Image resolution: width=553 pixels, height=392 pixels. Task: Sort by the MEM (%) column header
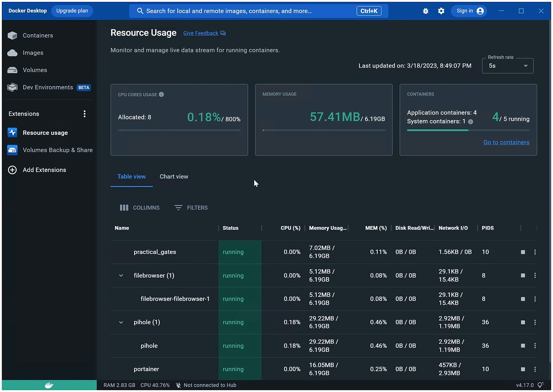click(x=376, y=228)
